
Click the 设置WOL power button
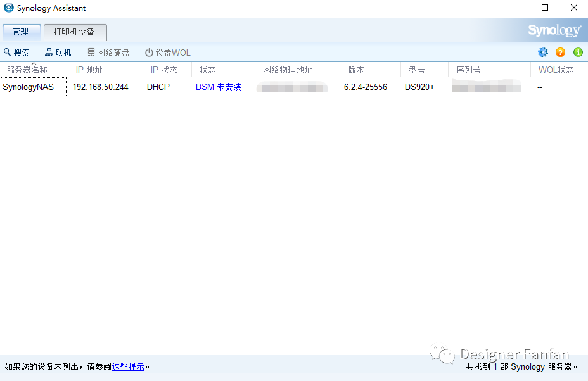click(x=168, y=53)
